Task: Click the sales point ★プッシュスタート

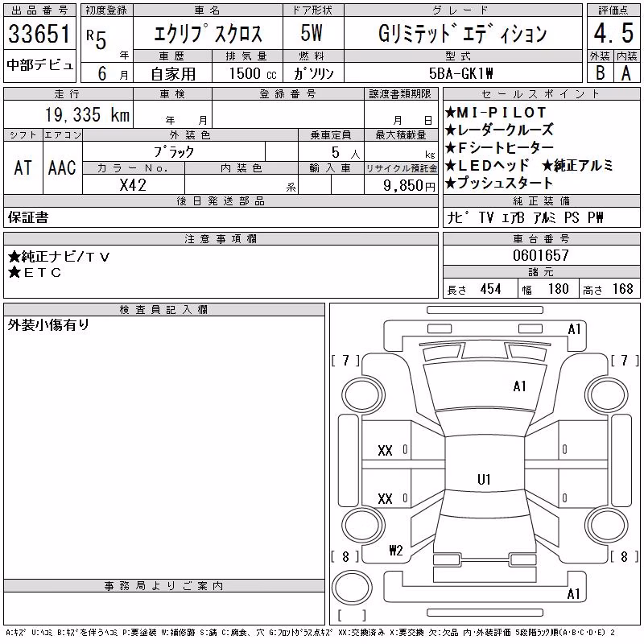Action: pyautogui.click(x=499, y=183)
